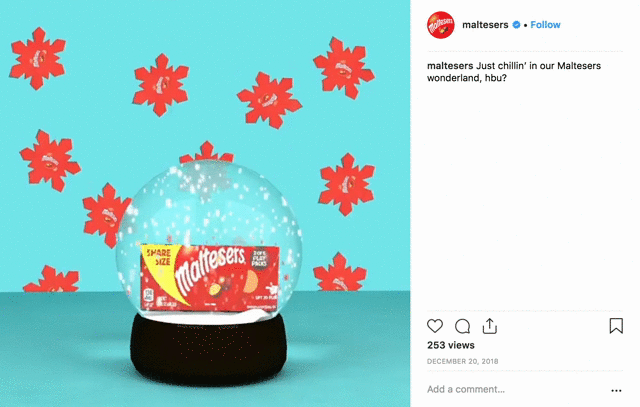Open the maltesers username in header
The width and height of the screenshot is (640, 407).
click(485, 25)
